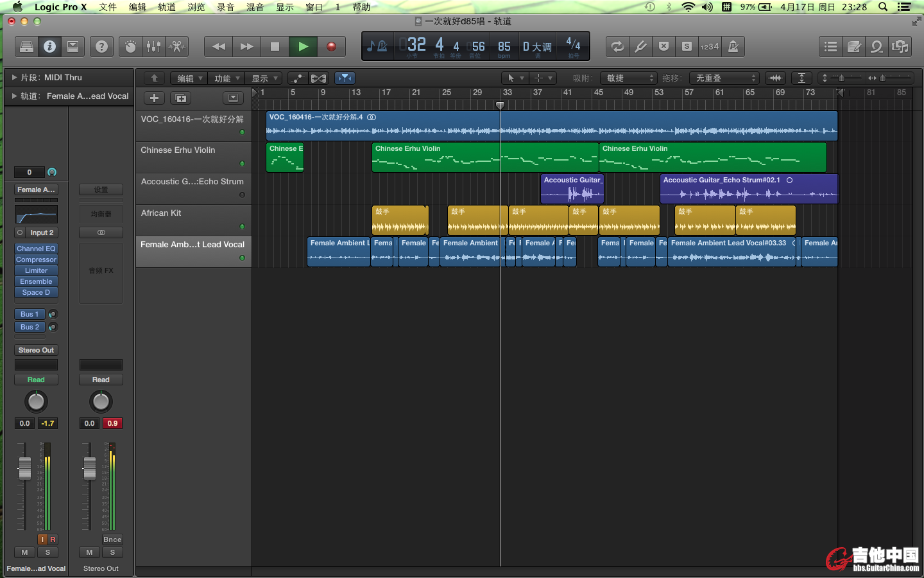Expand the 片段 MIDI Thru disclosure triangle
Viewport: 924px width, 578px height.
(x=14, y=78)
